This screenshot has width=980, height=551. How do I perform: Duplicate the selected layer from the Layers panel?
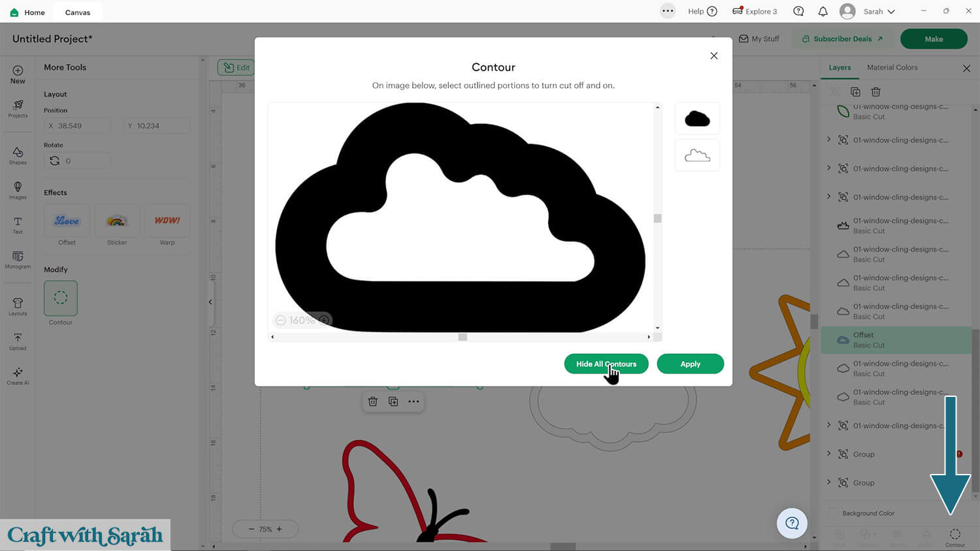click(x=855, y=92)
